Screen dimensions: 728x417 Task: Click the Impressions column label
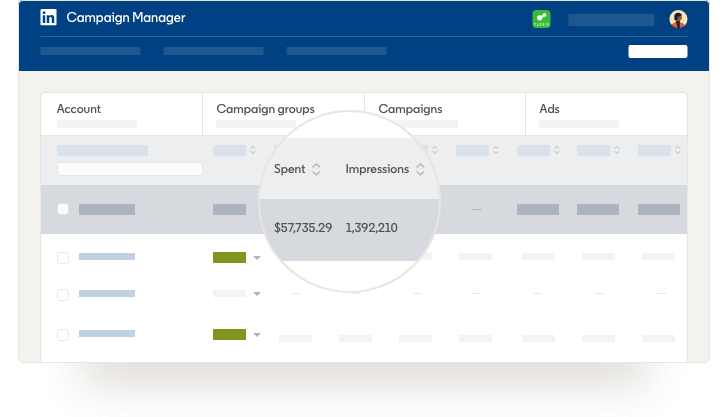coord(377,169)
